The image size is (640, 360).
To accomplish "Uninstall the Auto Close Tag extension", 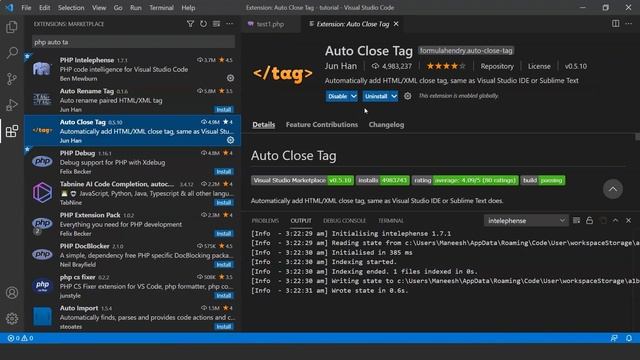I will pyautogui.click(x=376, y=96).
